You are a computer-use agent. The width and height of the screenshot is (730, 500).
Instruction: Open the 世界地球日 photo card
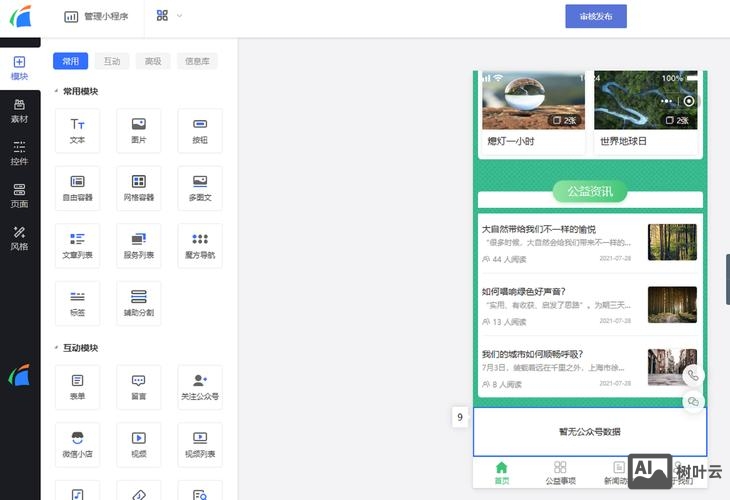click(646, 112)
